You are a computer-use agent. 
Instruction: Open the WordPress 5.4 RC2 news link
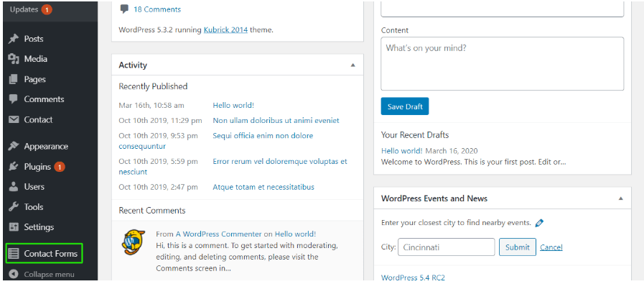(413, 278)
